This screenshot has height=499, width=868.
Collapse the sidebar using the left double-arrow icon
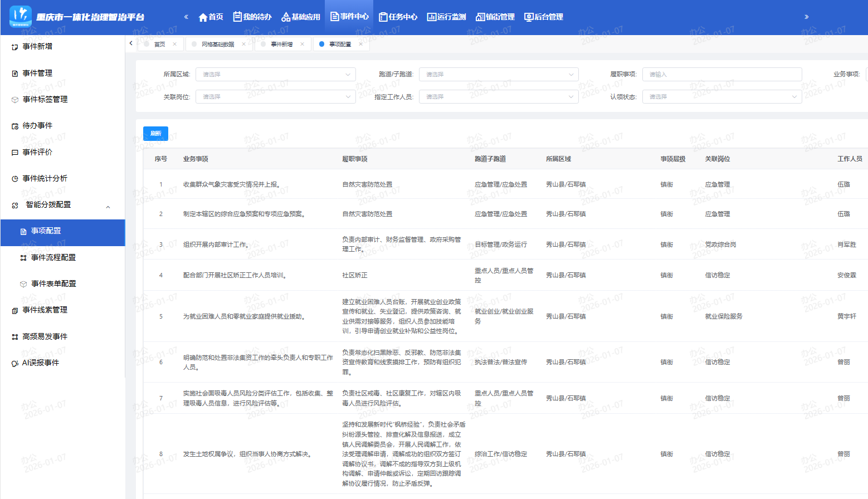coord(186,17)
